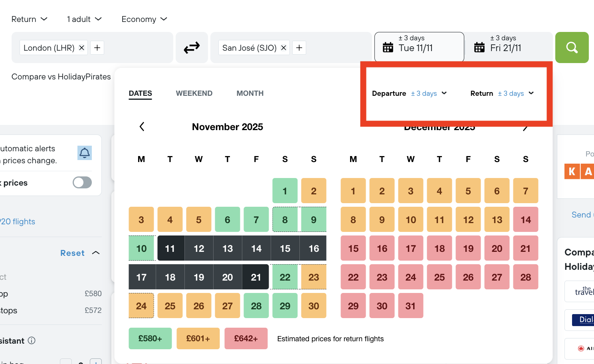Viewport: 594px width, 364px height.
Task: Pick November 2 in calendar
Action: click(314, 191)
